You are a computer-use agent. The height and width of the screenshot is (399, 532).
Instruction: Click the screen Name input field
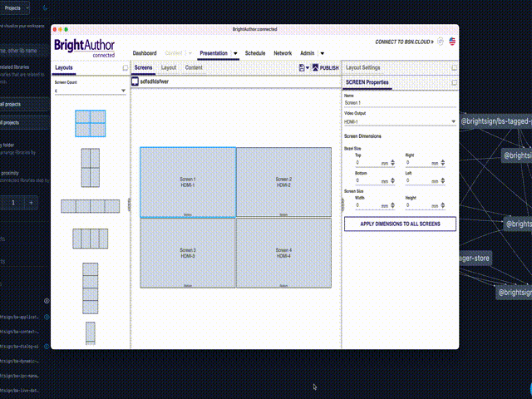pyautogui.click(x=400, y=103)
